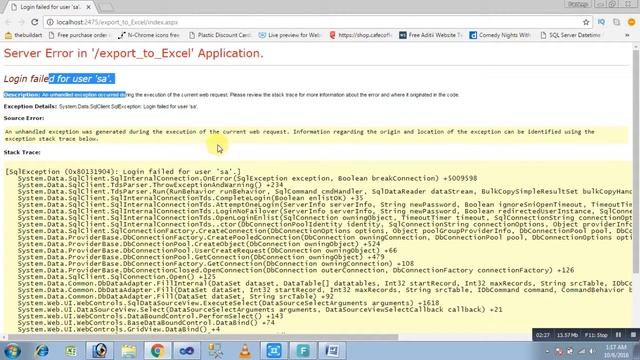Viewport: 640px width, 360px height.
Task: Click the network signal tray icon
Action: click(582, 351)
